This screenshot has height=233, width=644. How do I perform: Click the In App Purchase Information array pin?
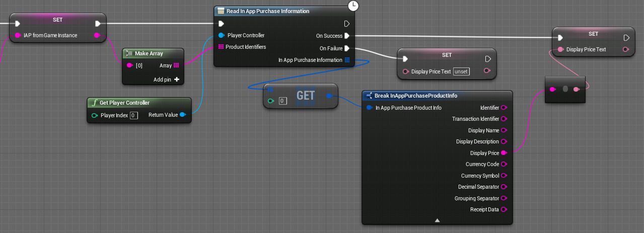click(x=347, y=60)
